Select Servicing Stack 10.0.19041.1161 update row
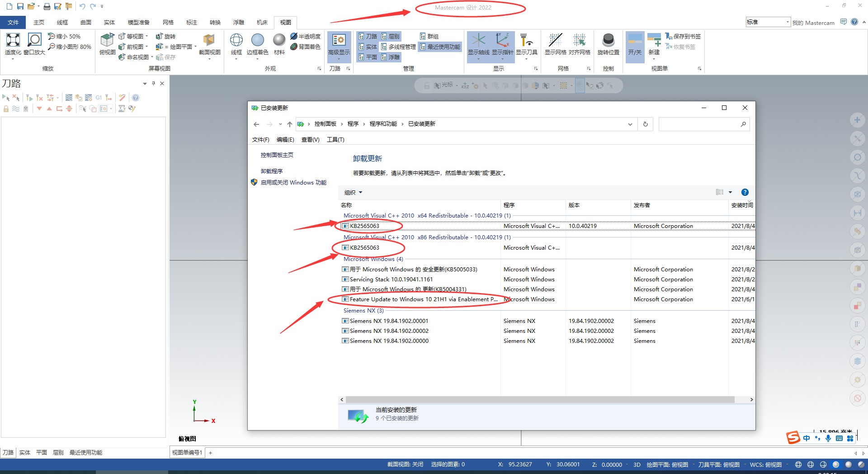Viewport: 868px width, 474px height. click(548, 280)
